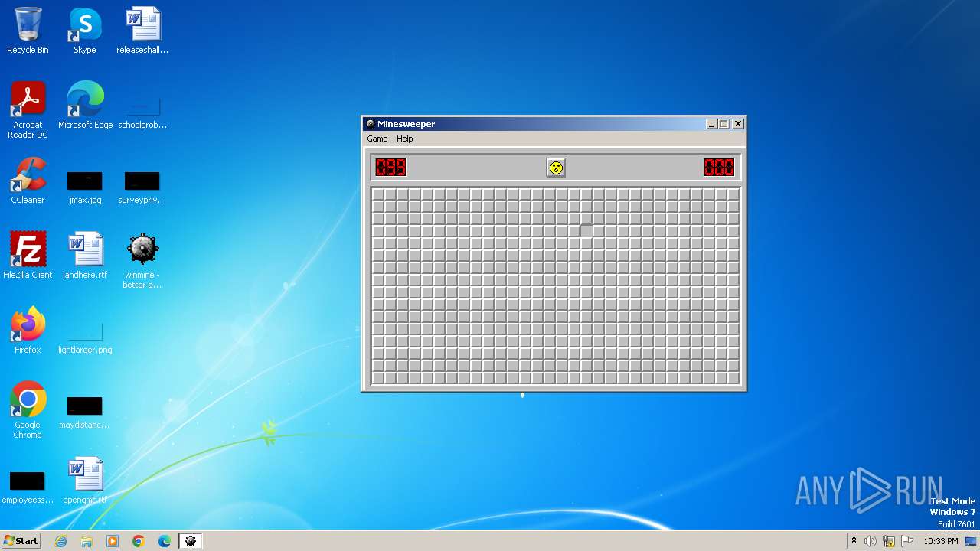Click the network tray icon
The height and width of the screenshot is (551, 980).
[x=889, y=541]
